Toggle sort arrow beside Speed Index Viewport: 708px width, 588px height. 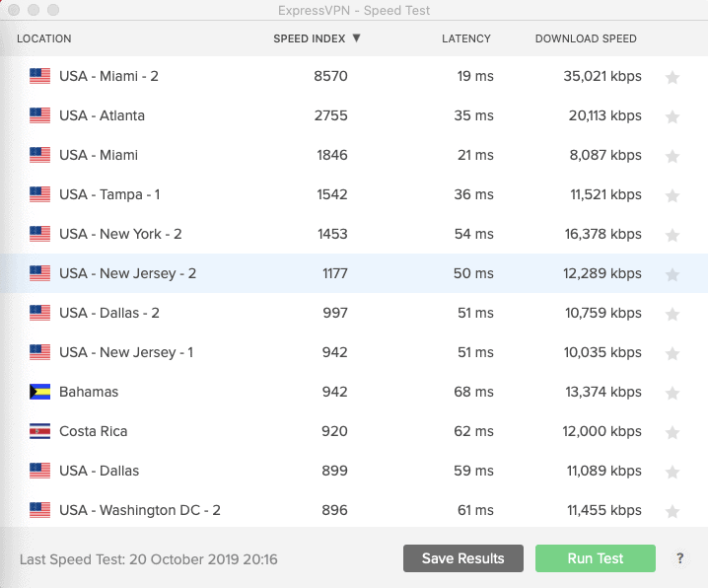[x=356, y=37]
